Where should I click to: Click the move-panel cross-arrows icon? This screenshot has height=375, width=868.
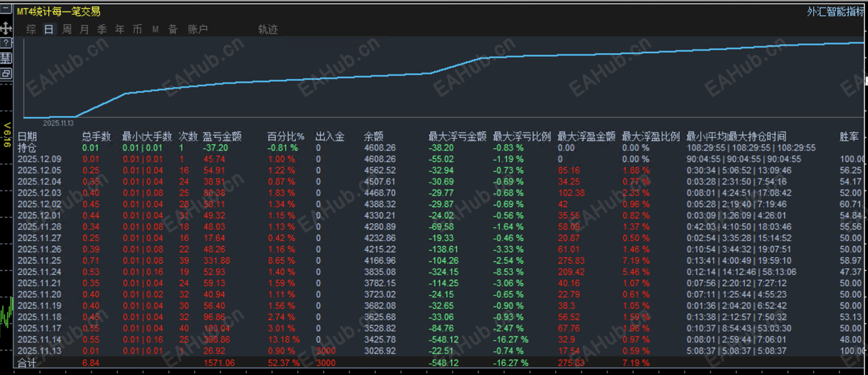point(6,28)
